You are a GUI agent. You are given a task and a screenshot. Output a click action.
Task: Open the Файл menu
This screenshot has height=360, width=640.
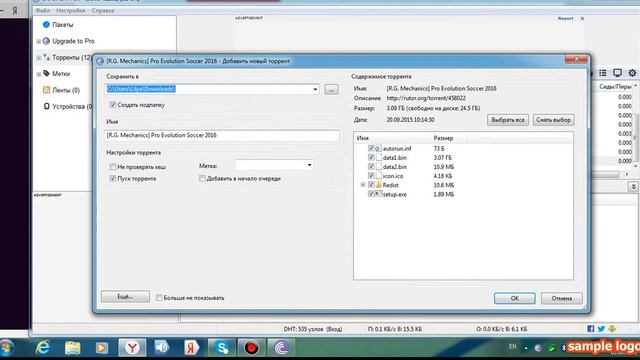42,10
